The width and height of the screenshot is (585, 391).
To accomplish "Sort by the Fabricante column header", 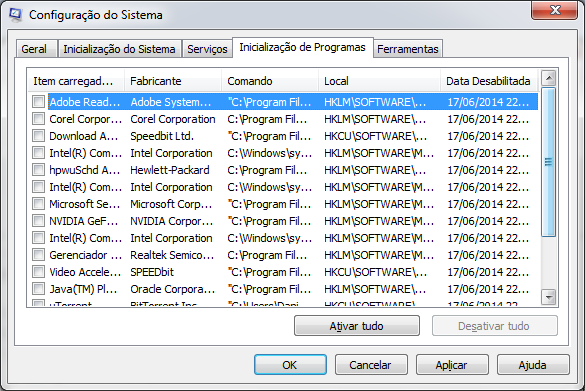I will point(173,81).
